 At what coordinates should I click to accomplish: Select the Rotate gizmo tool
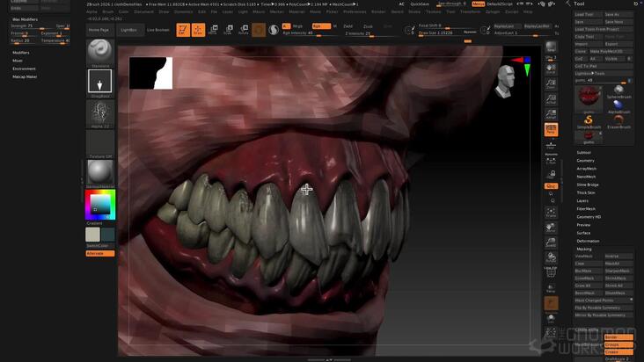tap(244, 30)
